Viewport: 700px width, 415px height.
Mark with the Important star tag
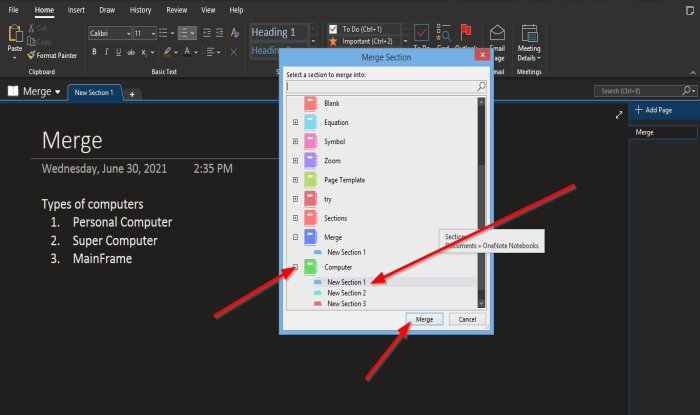(333, 42)
